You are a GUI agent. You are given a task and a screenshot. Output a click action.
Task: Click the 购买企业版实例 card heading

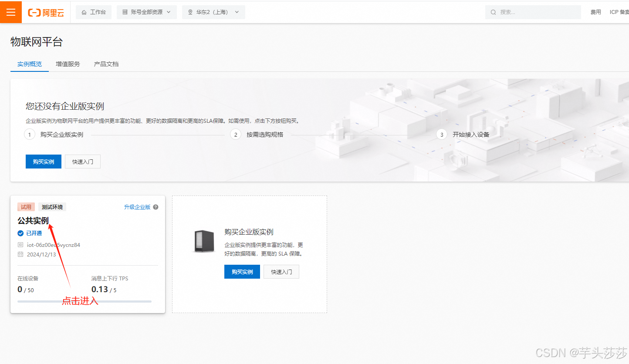(249, 232)
